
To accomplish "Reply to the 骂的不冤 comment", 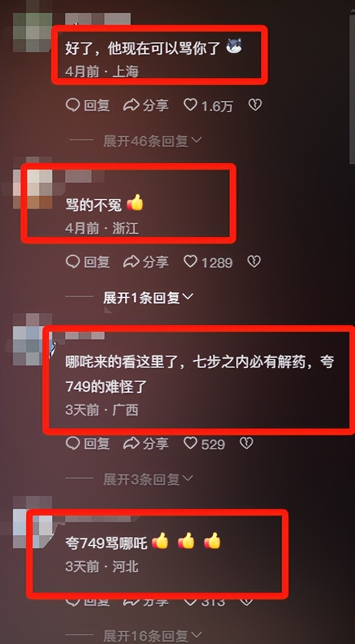I will tap(88, 262).
